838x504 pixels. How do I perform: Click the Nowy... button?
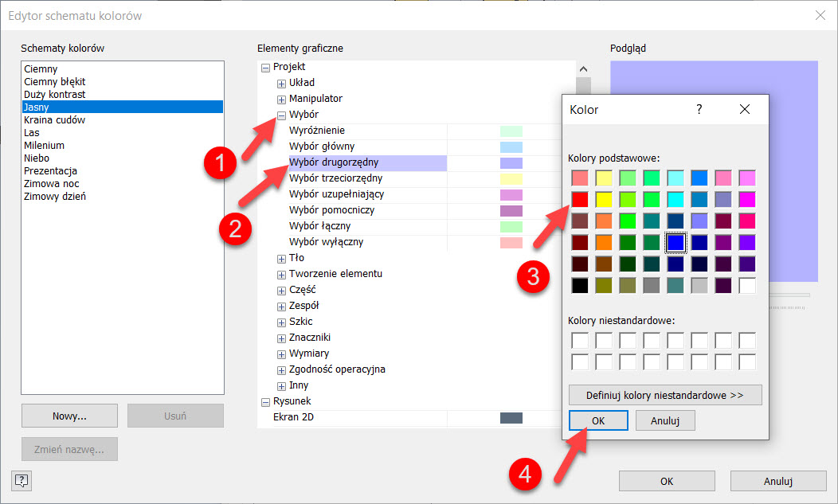coord(69,416)
